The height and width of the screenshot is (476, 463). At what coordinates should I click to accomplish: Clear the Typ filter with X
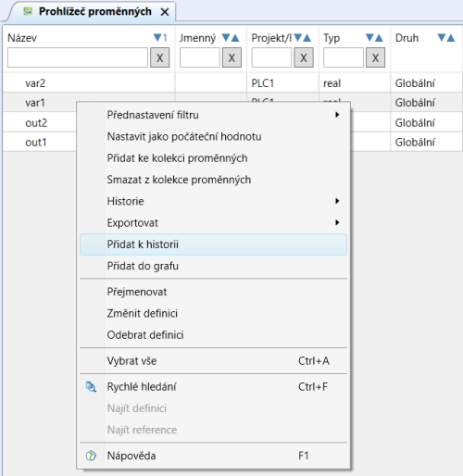[x=375, y=57]
